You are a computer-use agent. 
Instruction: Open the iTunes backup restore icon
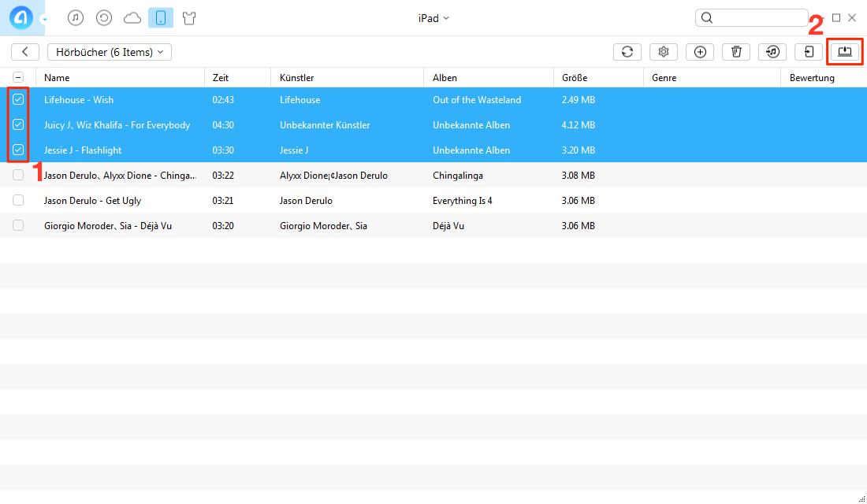point(104,18)
